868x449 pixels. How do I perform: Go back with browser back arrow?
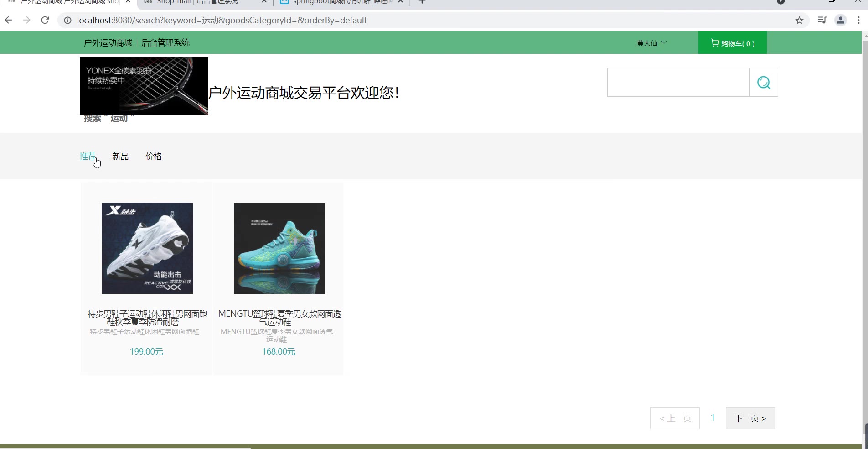[x=8, y=20]
